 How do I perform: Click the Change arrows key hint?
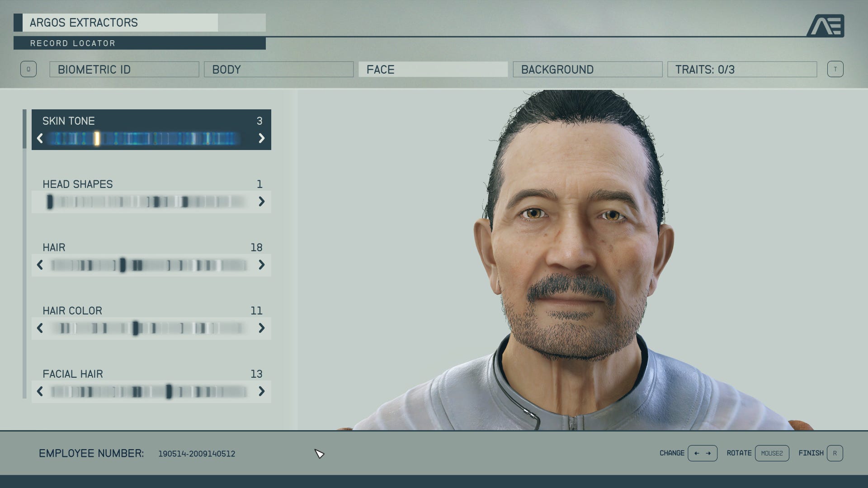point(702,453)
